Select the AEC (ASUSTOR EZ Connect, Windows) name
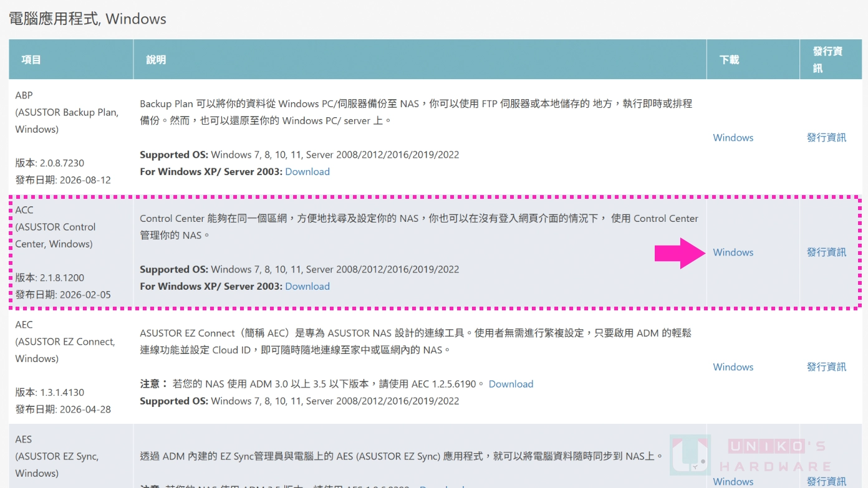The width and height of the screenshot is (868, 488). pyautogui.click(x=65, y=342)
